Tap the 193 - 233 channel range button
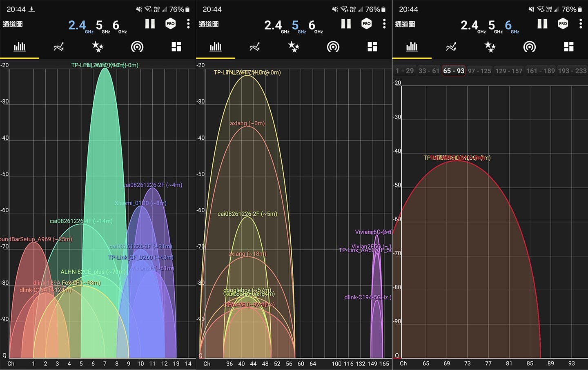This screenshot has width=588, height=370. click(572, 71)
